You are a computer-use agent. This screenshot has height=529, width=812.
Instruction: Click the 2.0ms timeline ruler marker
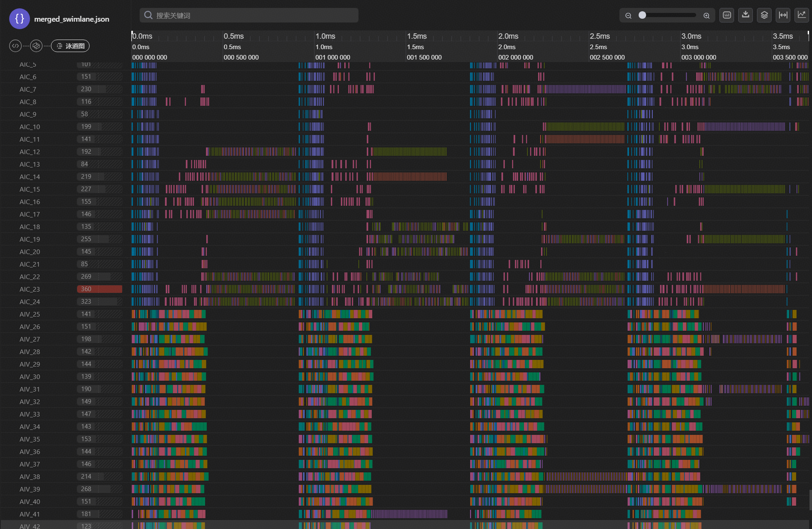click(508, 36)
